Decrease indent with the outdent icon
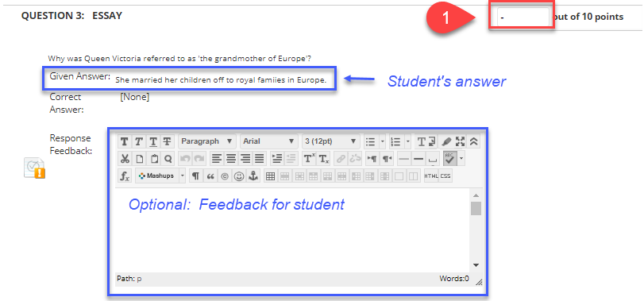The height and width of the screenshot is (301, 644). tap(291, 159)
